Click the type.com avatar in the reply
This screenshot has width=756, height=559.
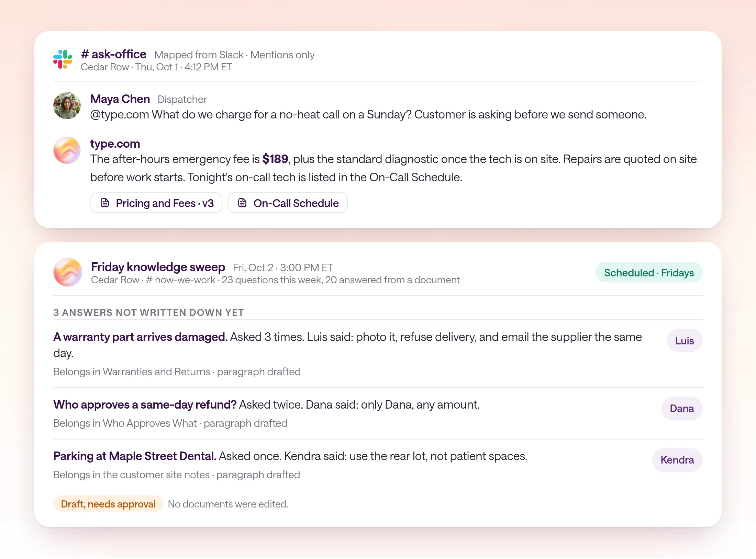[x=67, y=150]
